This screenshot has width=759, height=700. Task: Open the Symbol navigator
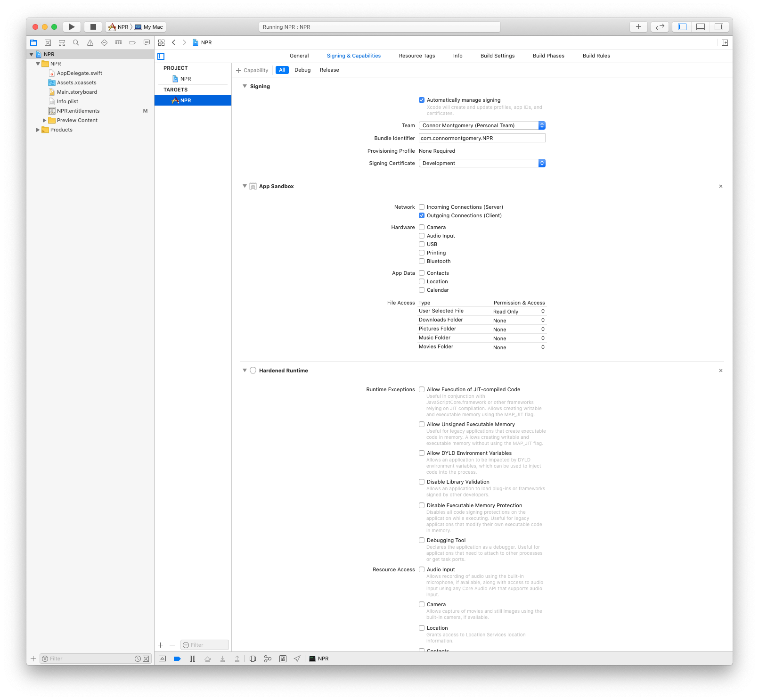tap(62, 42)
